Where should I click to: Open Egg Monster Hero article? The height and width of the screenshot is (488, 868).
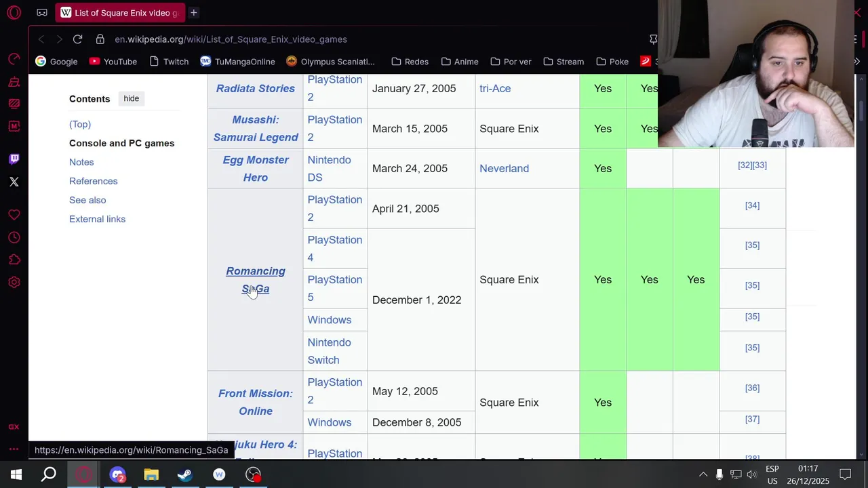point(256,168)
